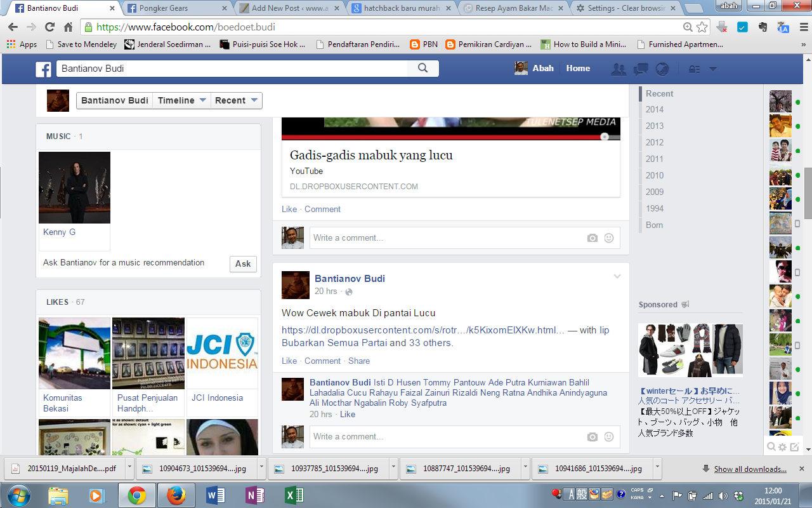The width and height of the screenshot is (812, 508).
Task: Expand the Timeline dropdown
Action: tap(182, 100)
